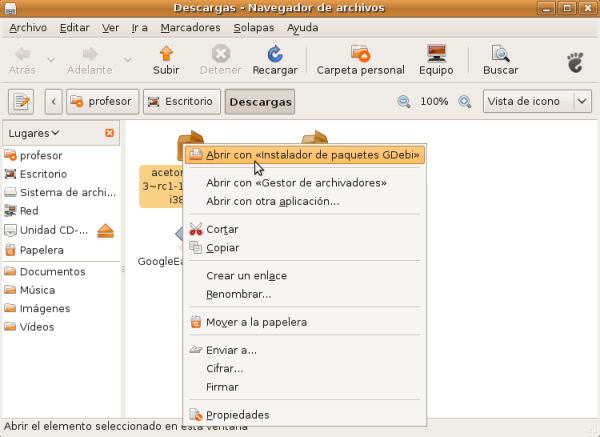Choose Abrir con Instalador de paquetes GDebi
Image resolution: width=600 pixels, height=437 pixels.
306,154
